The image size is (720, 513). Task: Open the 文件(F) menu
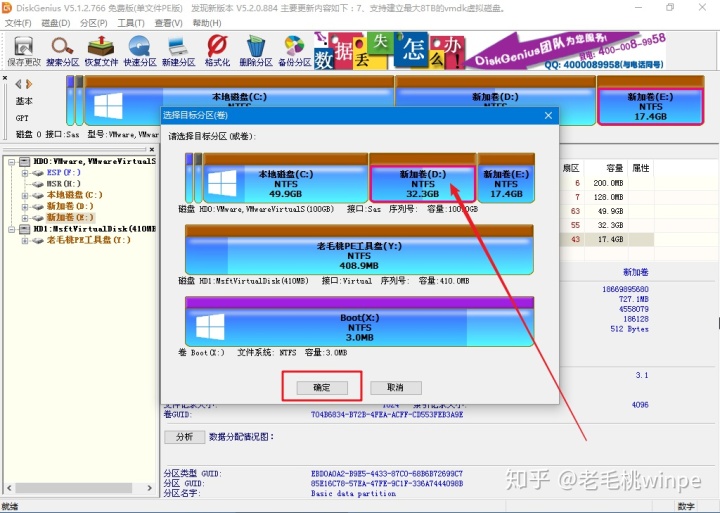[18, 23]
